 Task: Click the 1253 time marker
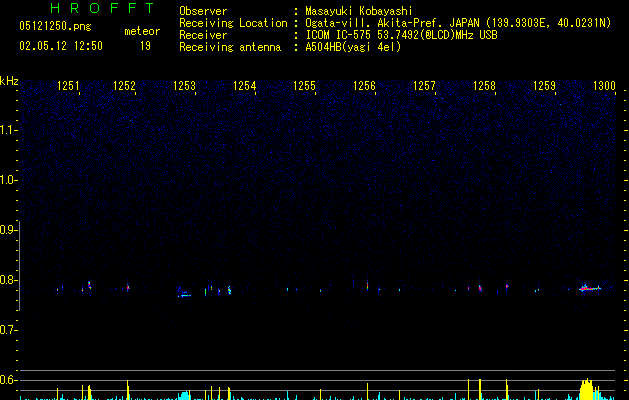point(184,86)
